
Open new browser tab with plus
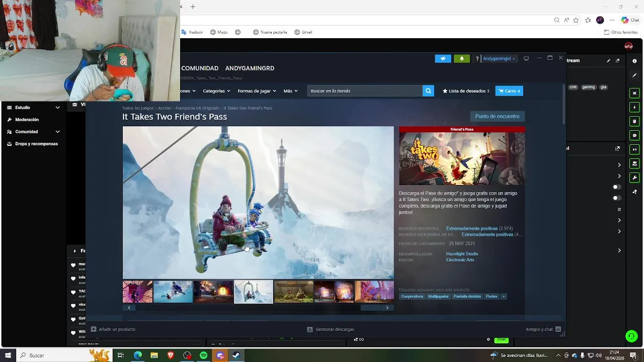click(193, 7)
